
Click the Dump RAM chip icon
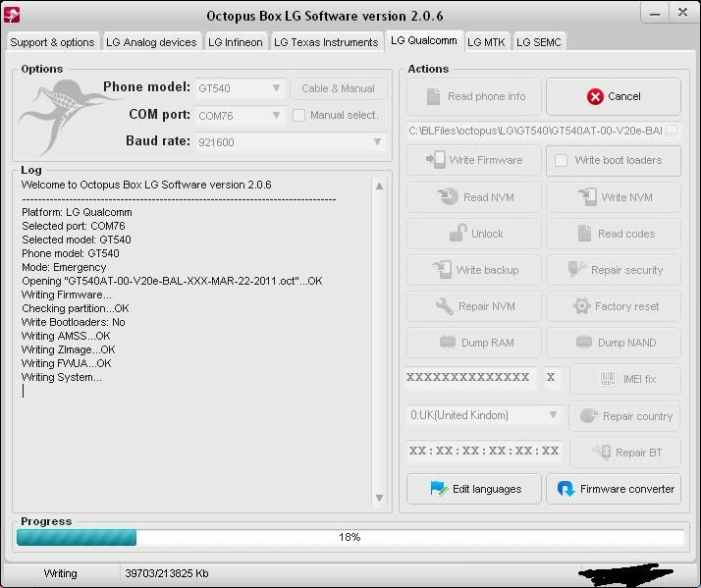[x=448, y=342]
